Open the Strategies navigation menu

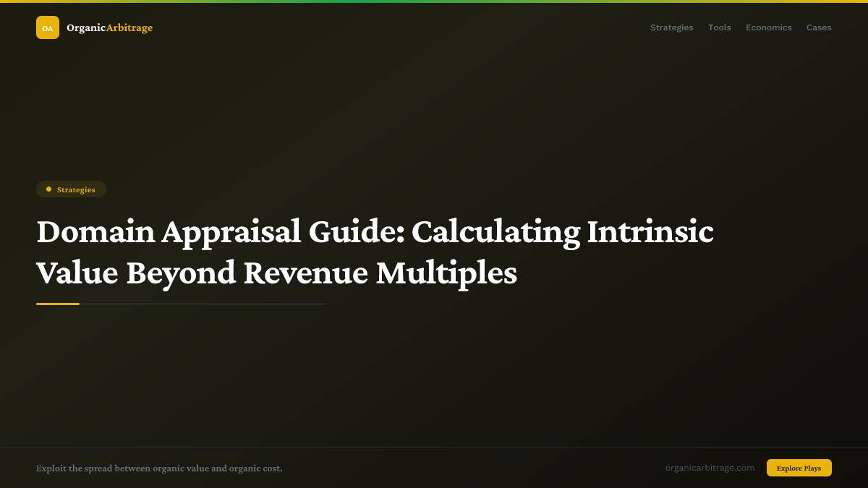(x=671, y=27)
